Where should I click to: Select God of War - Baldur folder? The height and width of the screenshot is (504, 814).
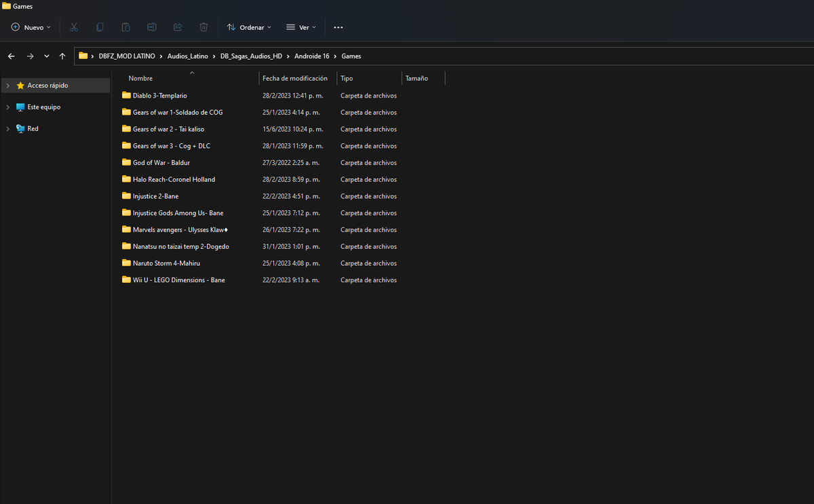[161, 163]
